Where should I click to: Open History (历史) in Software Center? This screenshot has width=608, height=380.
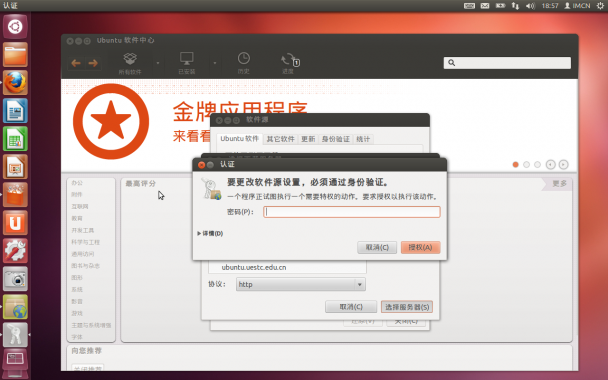tap(244, 63)
